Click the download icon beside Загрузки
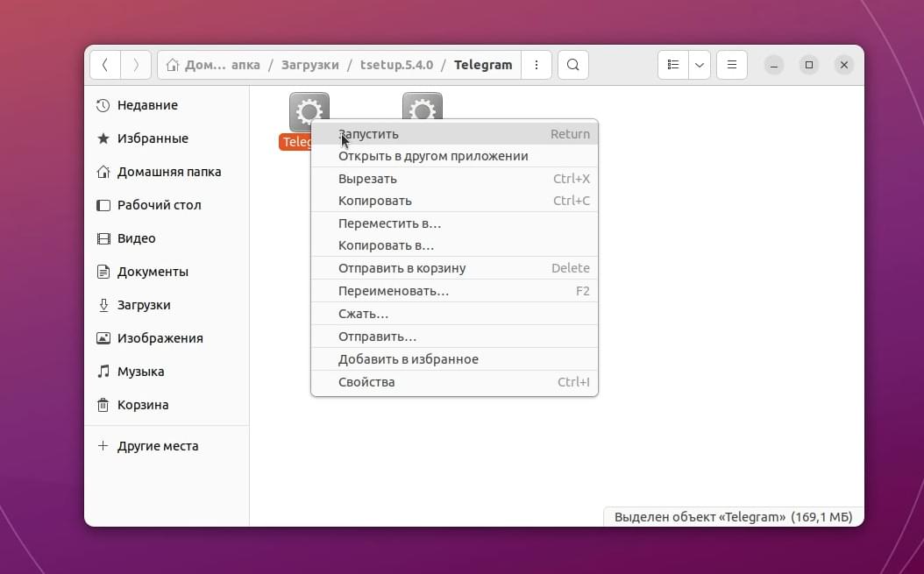Image resolution: width=924 pixels, height=574 pixels. tap(103, 305)
